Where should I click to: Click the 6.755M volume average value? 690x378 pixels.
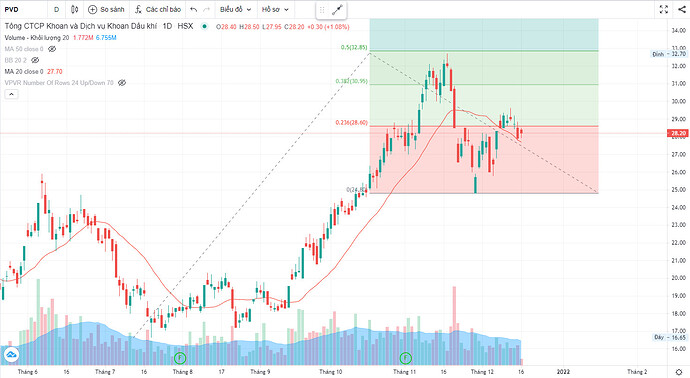[x=106, y=38]
